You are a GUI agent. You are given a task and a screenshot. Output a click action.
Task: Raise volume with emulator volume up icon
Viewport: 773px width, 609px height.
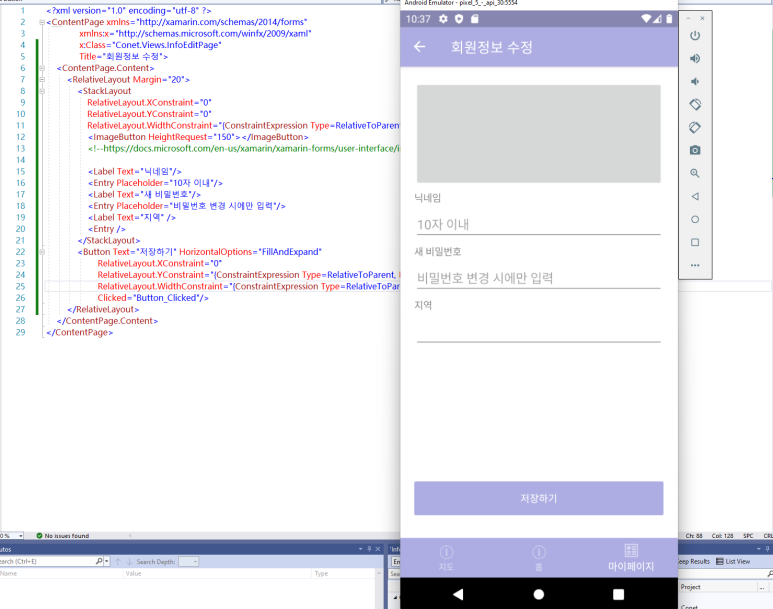pyautogui.click(x=695, y=59)
